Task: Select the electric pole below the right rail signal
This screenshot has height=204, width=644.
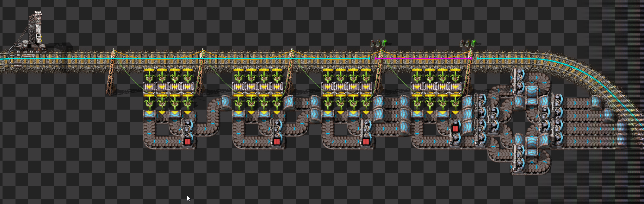Action: tap(469, 72)
